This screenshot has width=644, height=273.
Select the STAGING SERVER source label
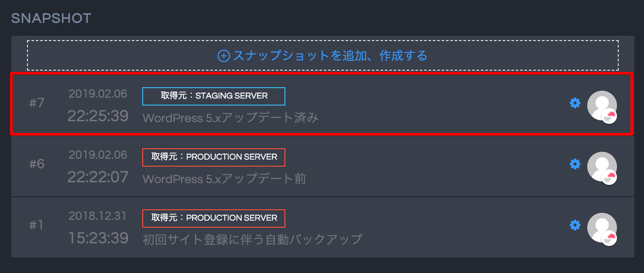point(214,96)
